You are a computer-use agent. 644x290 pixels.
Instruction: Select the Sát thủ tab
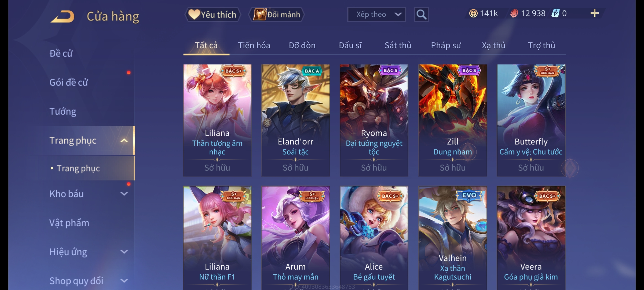398,45
